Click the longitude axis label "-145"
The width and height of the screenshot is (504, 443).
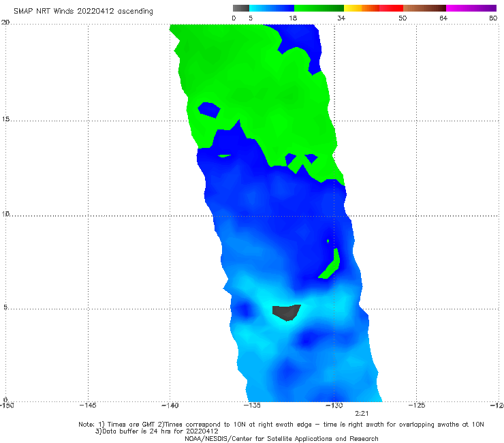[88, 406]
